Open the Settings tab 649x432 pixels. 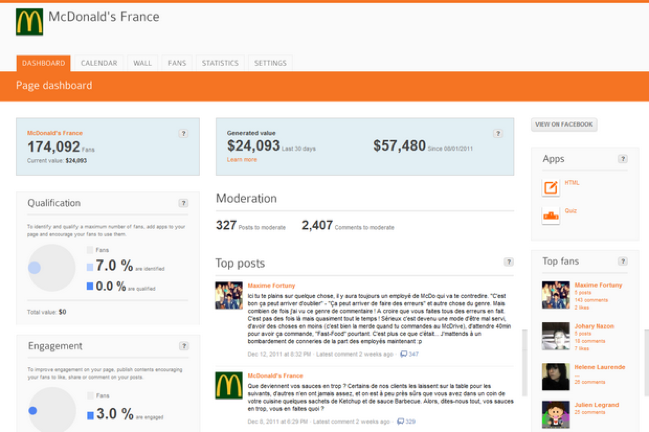[270, 63]
